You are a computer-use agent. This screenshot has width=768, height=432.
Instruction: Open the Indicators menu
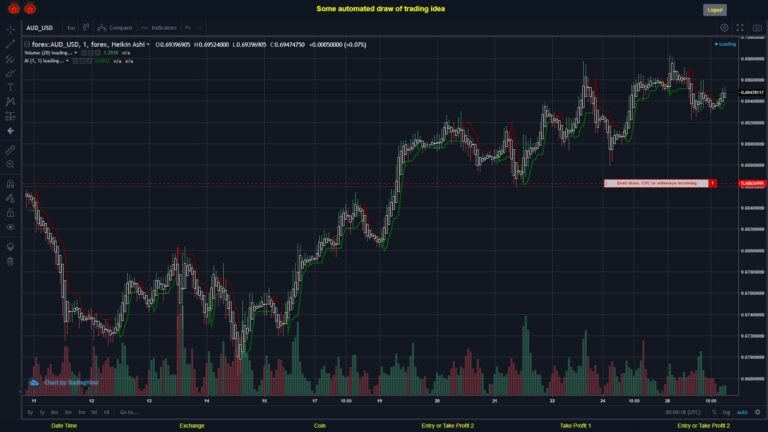point(159,28)
